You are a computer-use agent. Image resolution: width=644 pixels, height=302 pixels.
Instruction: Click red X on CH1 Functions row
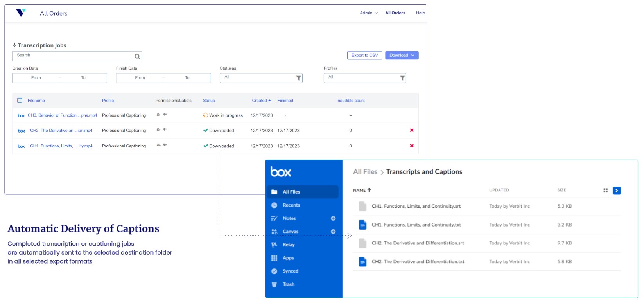click(411, 146)
